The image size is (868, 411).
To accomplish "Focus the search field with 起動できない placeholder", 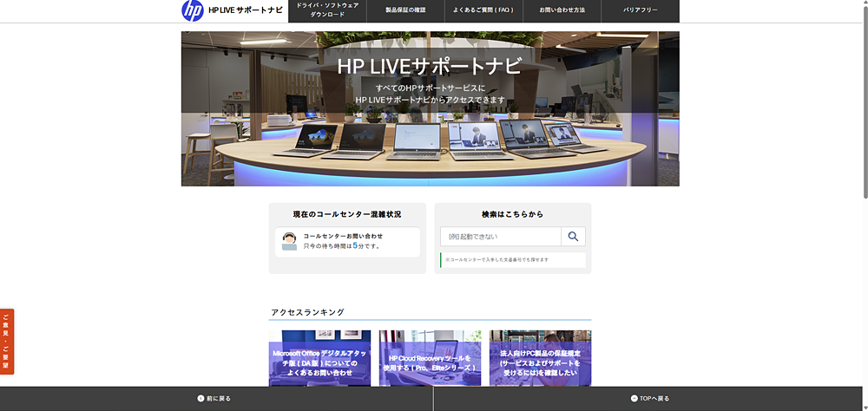I will (x=501, y=237).
